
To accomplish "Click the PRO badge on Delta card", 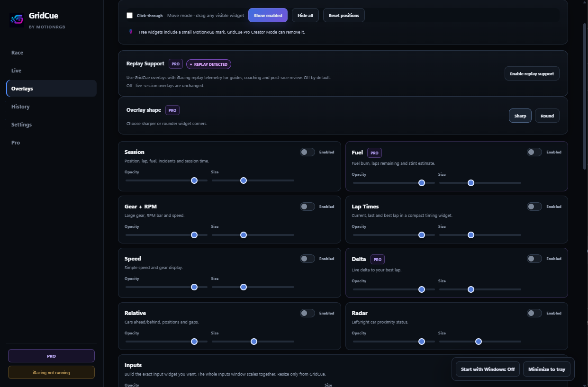I will (x=378, y=260).
